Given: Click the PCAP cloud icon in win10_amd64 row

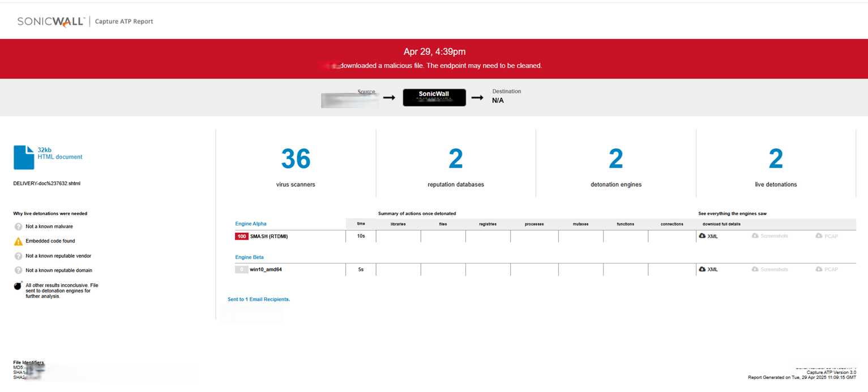Looking at the screenshot, I should pos(819,269).
